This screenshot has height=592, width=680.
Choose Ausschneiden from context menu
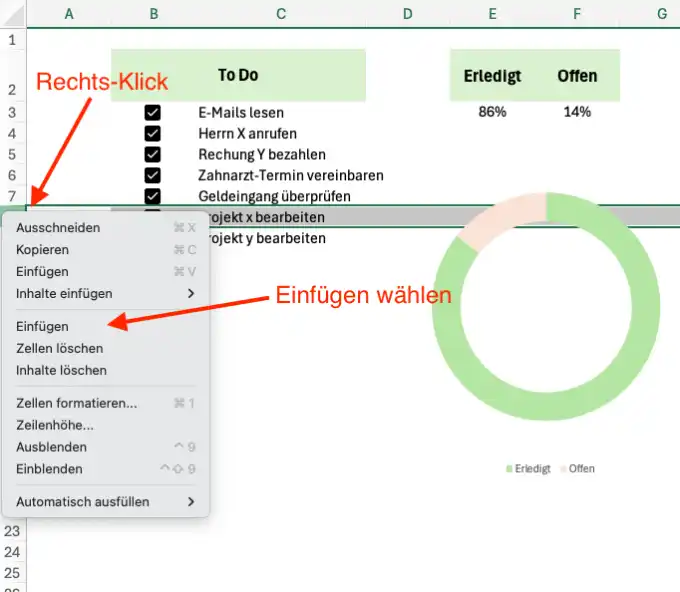click(105, 228)
